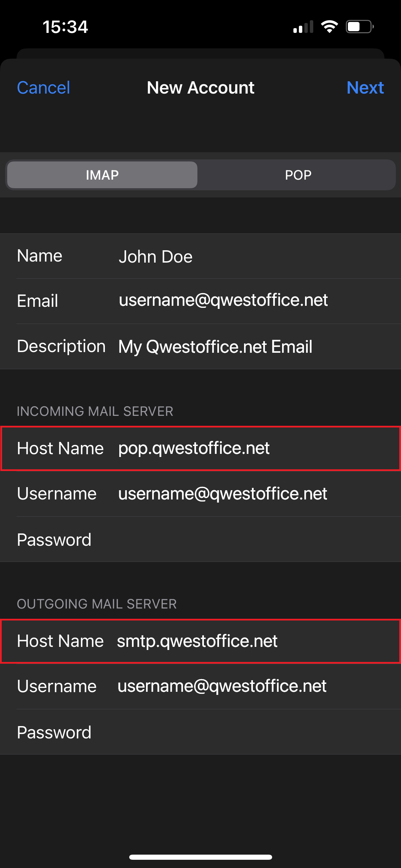The width and height of the screenshot is (401, 868).
Task: Switch to the POP account type
Action: 298,175
